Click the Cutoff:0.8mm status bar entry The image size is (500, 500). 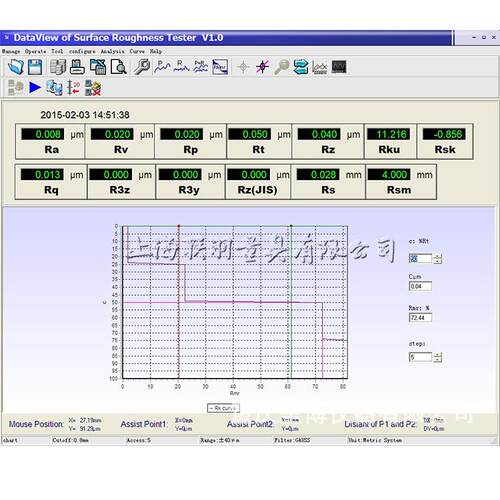click(70, 440)
